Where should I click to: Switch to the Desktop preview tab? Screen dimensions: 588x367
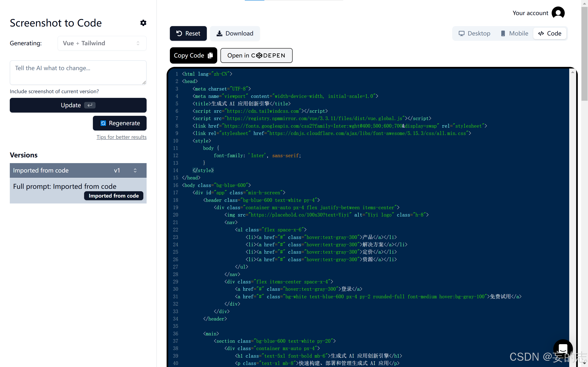(474, 33)
